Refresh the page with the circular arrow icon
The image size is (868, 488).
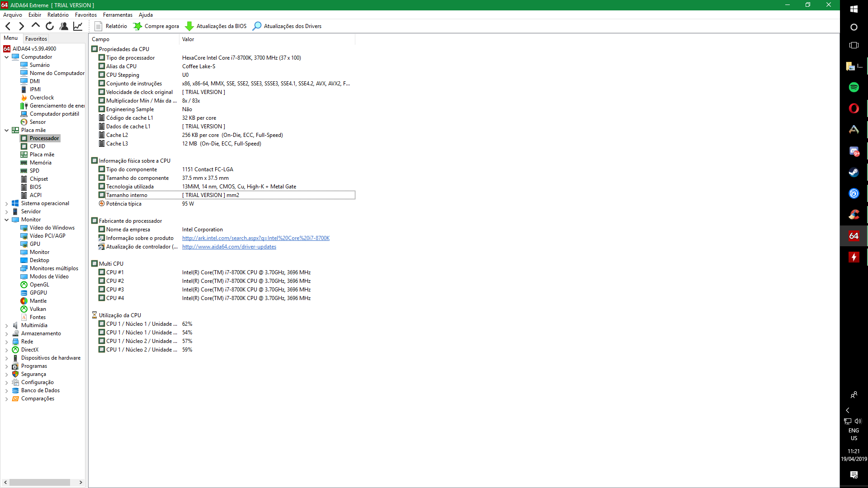pos(50,26)
